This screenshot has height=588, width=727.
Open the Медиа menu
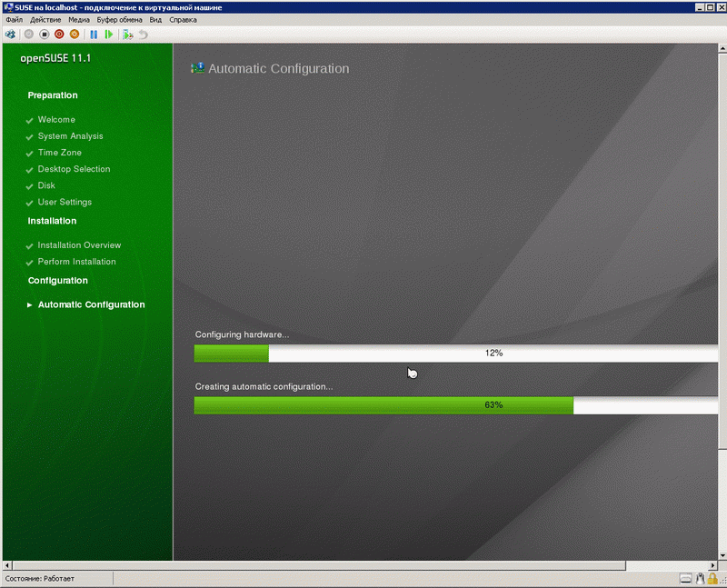(x=79, y=20)
